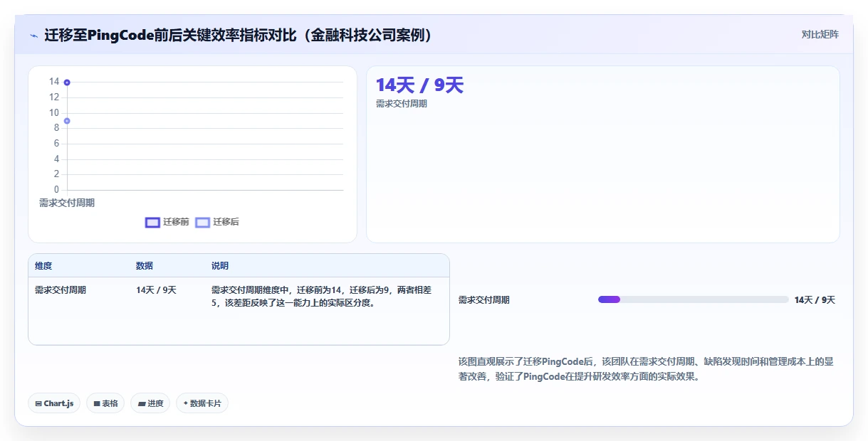Viewport: 868px width, 441px height.
Task: Select the 表格 tag
Action: pyautogui.click(x=105, y=403)
